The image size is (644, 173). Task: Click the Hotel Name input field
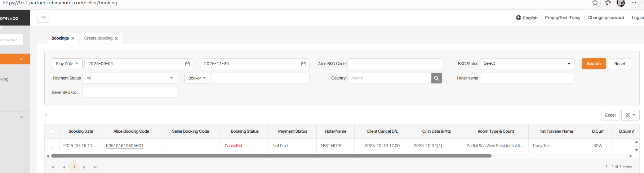[527, 78]
